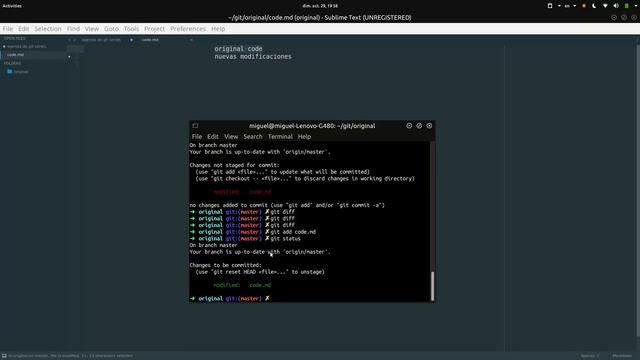This screenshot has width=640, height=360.
Task: Open the terminal View menu
Action: tap(231, 137)
